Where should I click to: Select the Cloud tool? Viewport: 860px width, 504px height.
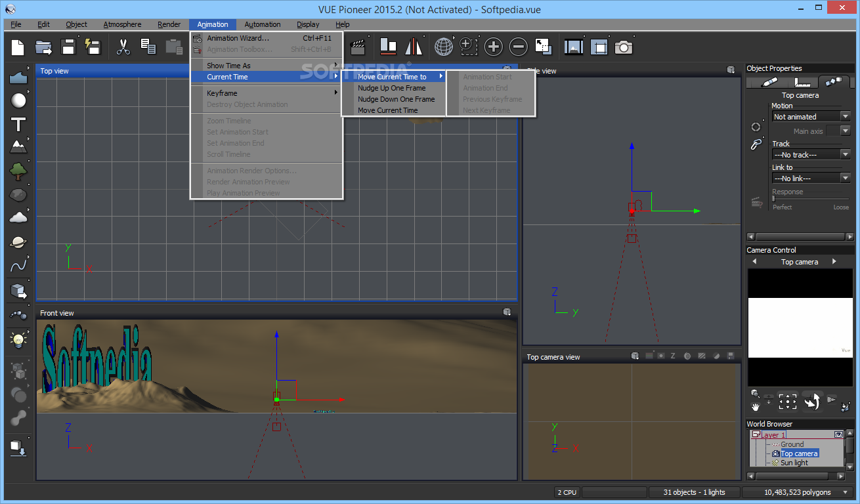pos(18,218)
